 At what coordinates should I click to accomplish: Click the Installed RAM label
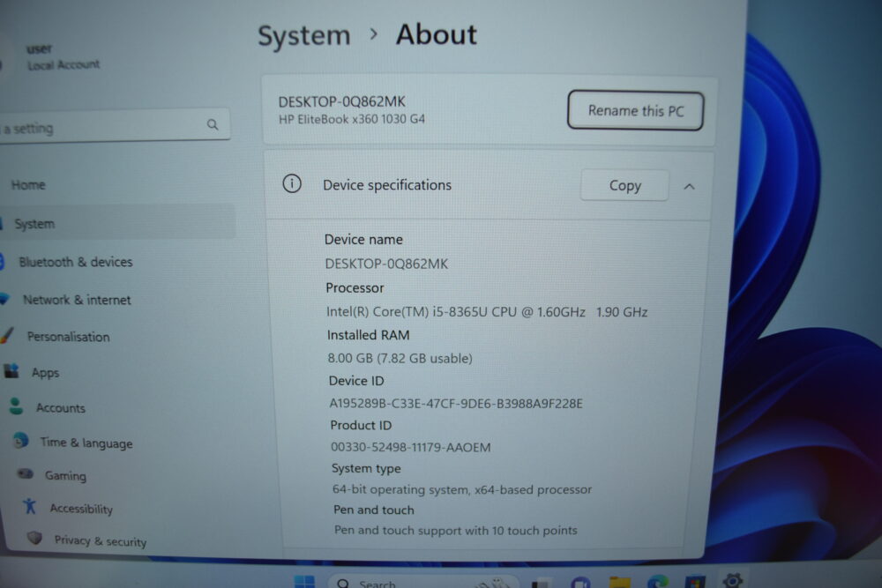pyautogui.click(x=369, y=335)
